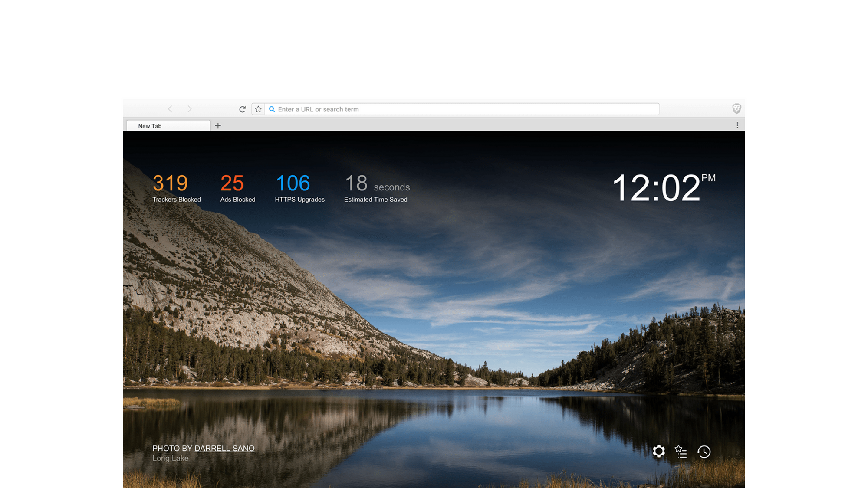Viewport: 868px width, 488px height.
Task: Toggle the Brave shields protection on
Action: pyautogui.click(x=736, y=108)
